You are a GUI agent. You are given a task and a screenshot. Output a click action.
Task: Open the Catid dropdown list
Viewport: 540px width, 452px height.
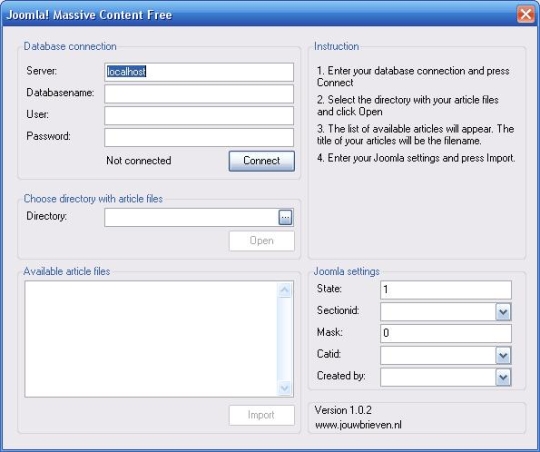pos(503,355)
